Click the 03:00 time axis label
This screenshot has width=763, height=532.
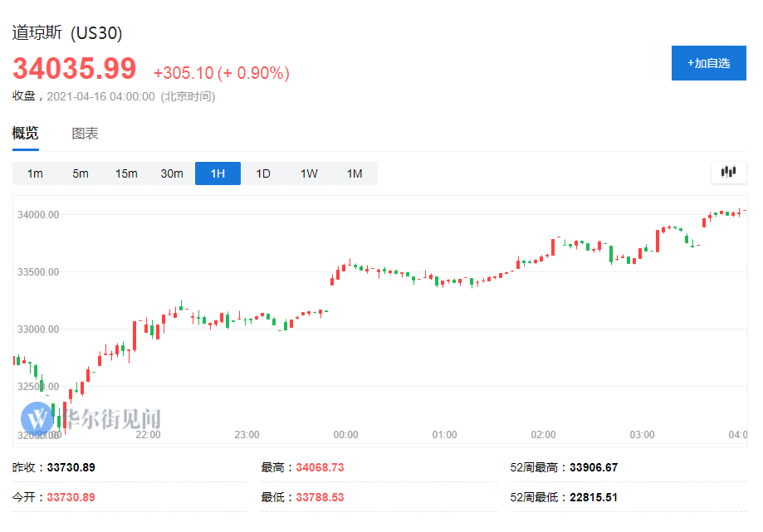pos(642,434)
